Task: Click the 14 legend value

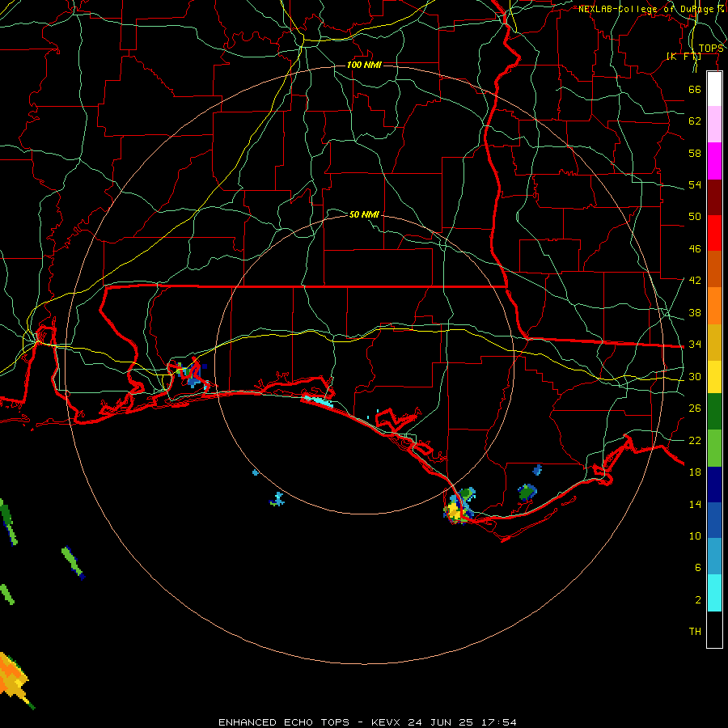Action: [x=695, y=504]
